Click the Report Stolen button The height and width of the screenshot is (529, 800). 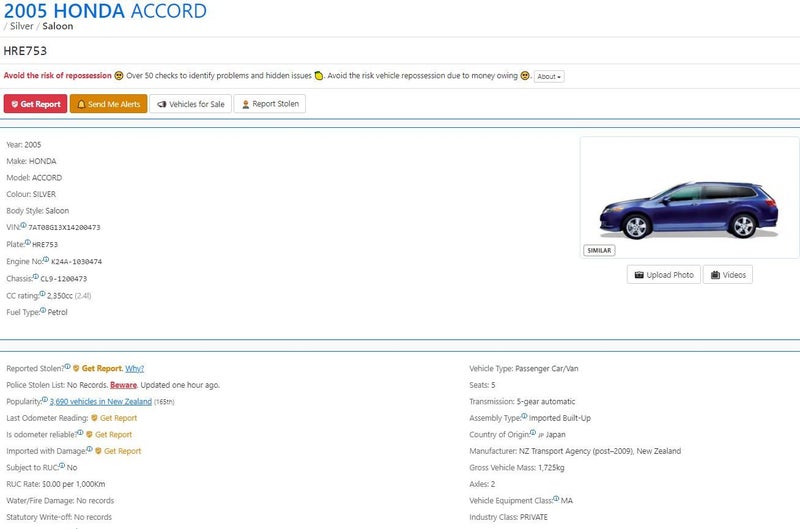click(270, 104)
